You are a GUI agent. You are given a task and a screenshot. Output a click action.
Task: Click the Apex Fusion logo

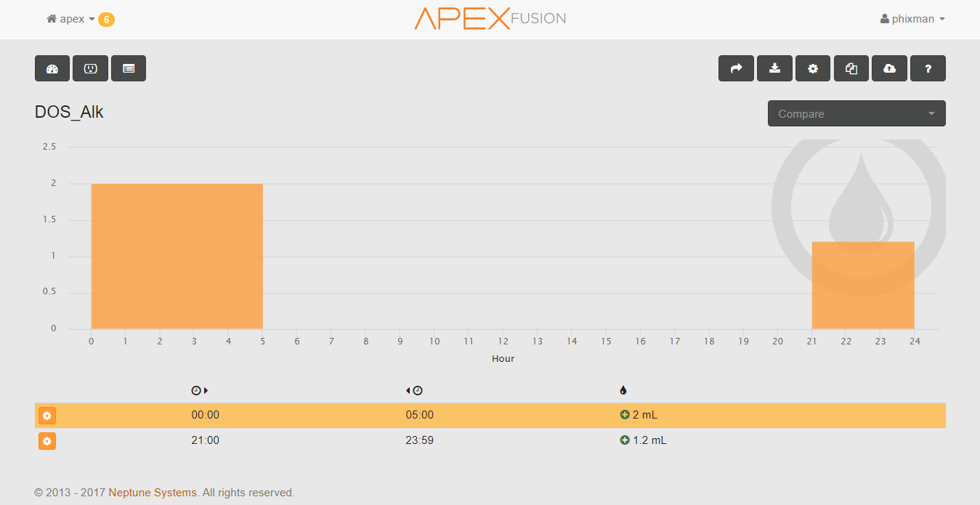tap(490, 19)
